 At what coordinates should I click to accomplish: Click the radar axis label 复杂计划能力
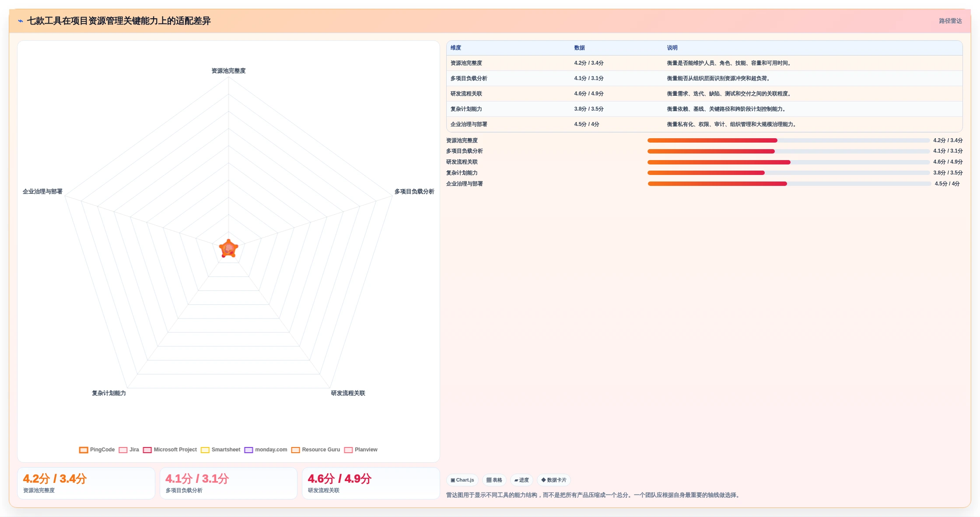tap(109, 393)
